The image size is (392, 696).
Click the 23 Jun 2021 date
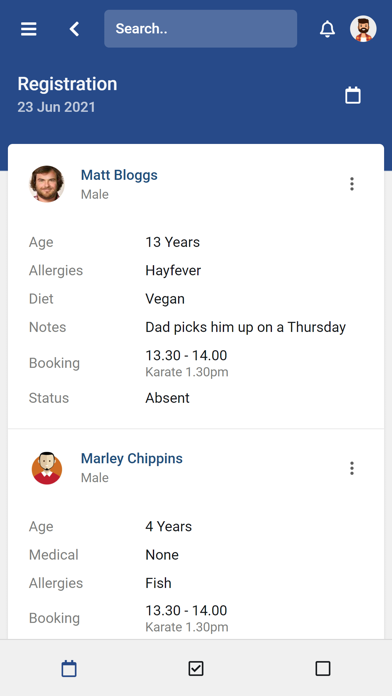click(56, 107)
